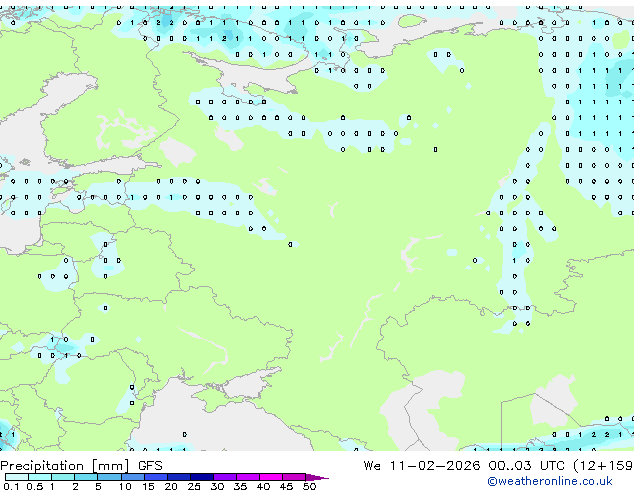The height and width of the screenshot is (490, 634).
Task: Click the '[mm]' unit label
Action: [x=111, y=466]
